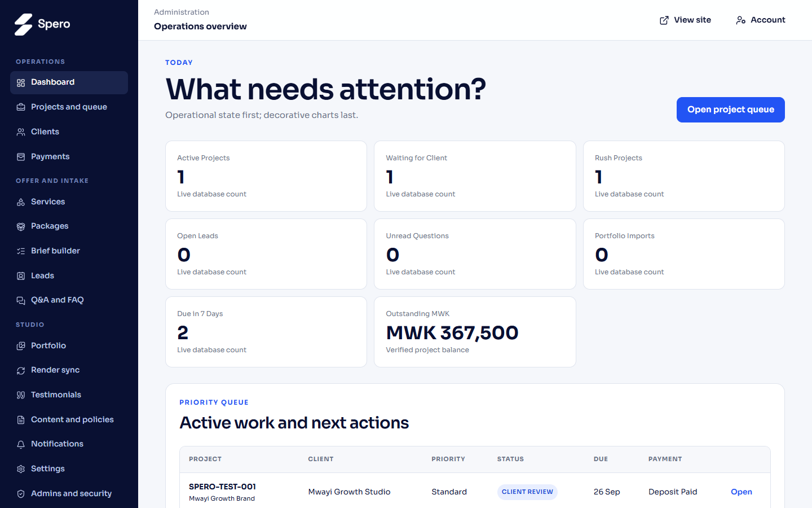Click the Portfolio Imports card

[684, 254]
